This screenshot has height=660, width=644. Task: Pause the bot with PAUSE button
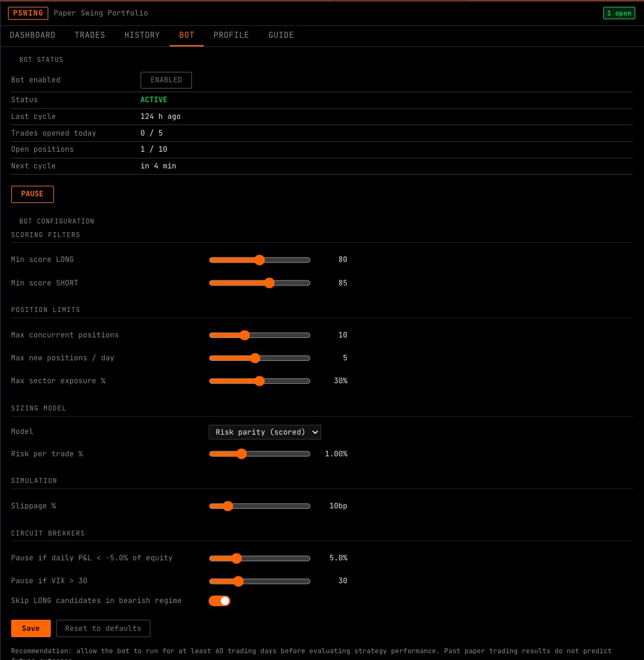coord(32,194)
